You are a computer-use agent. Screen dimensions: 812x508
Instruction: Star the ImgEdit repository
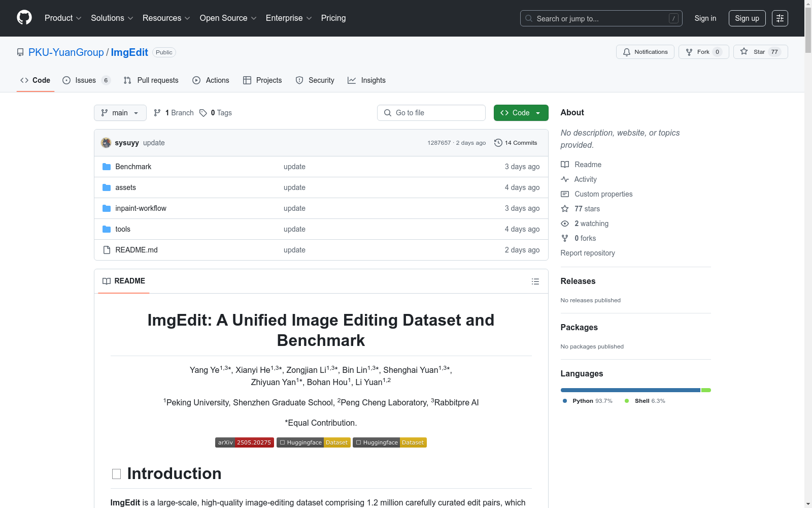point(760,52)
